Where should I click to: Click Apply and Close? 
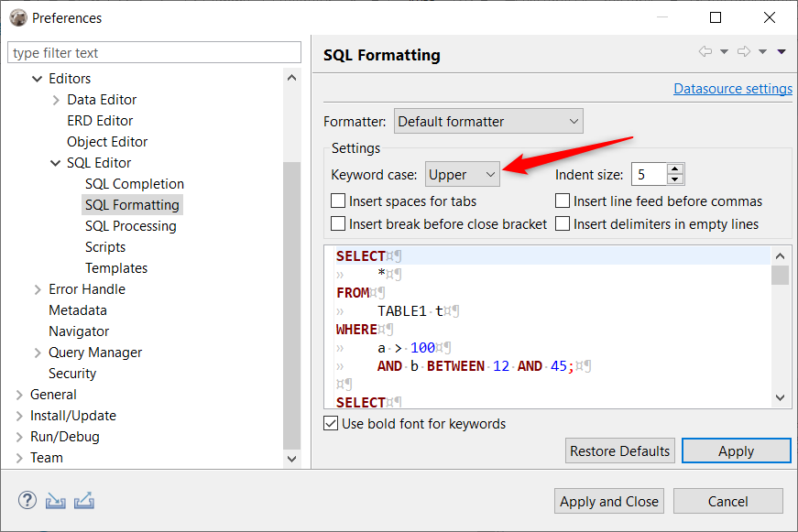(x=609, y=501)
